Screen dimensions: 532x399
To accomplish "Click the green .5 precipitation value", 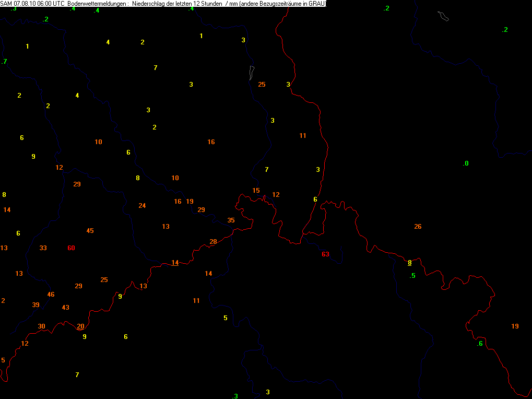I will [412, 276].
